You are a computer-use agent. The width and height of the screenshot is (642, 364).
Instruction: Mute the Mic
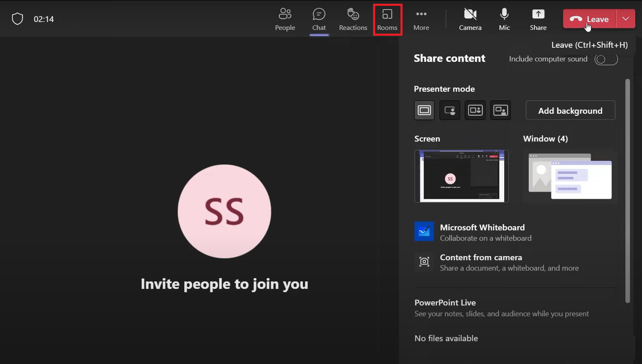(504, 20)
